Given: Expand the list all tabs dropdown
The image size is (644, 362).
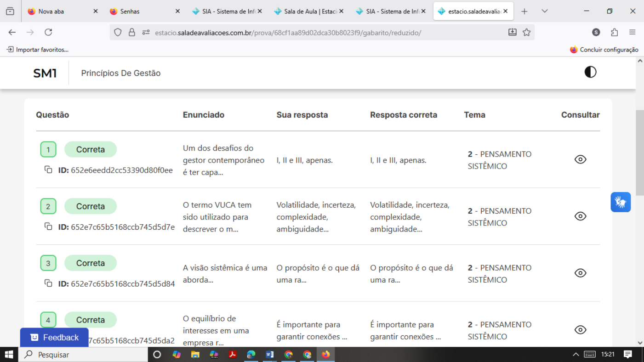Looking at the screenshot, I should click(x=545, y=11).
